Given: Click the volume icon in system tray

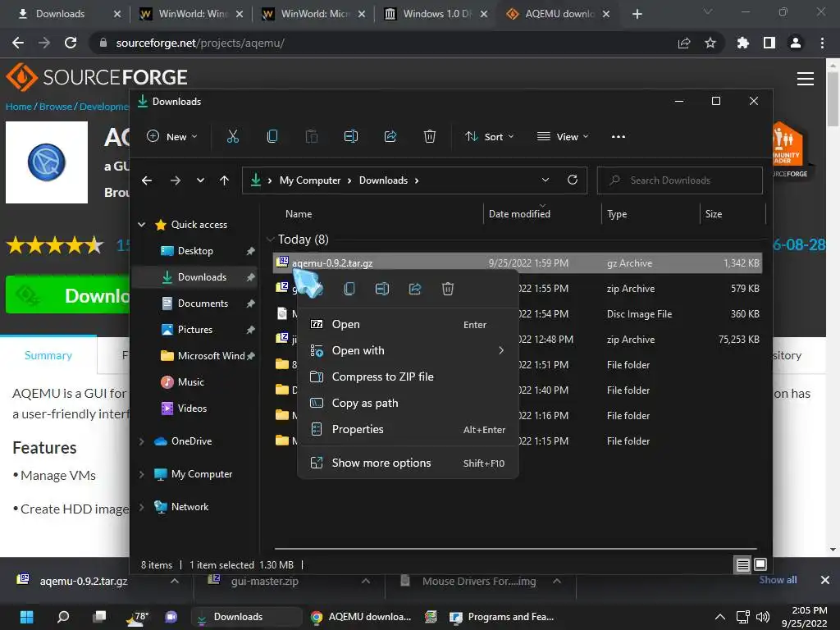Looking at the screenshot, I should click(x=762, y=617).
